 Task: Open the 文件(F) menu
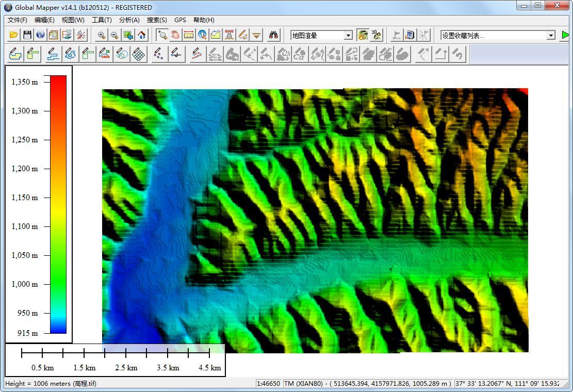(x=17, y=20)
